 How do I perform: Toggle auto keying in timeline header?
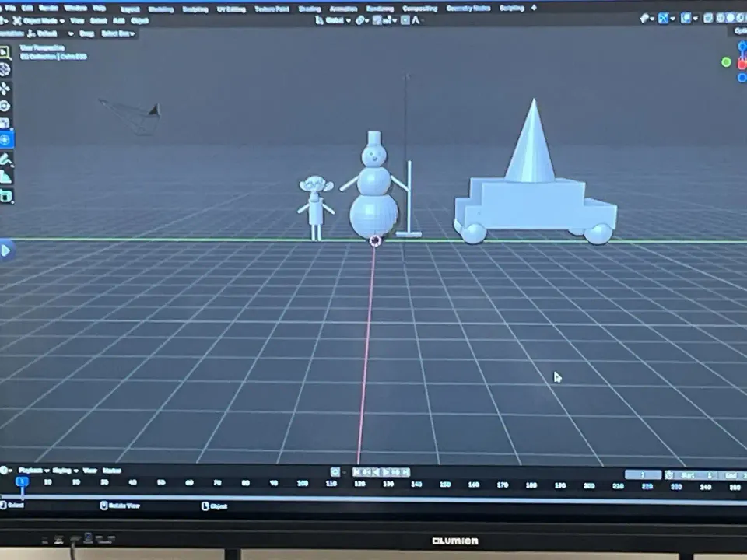(x=335, y=472)
